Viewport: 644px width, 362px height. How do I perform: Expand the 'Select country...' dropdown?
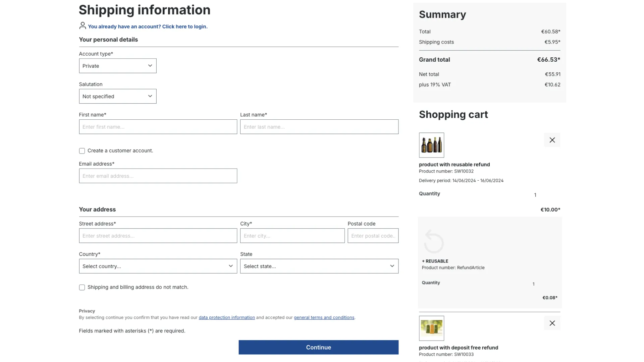pos(158,266)
